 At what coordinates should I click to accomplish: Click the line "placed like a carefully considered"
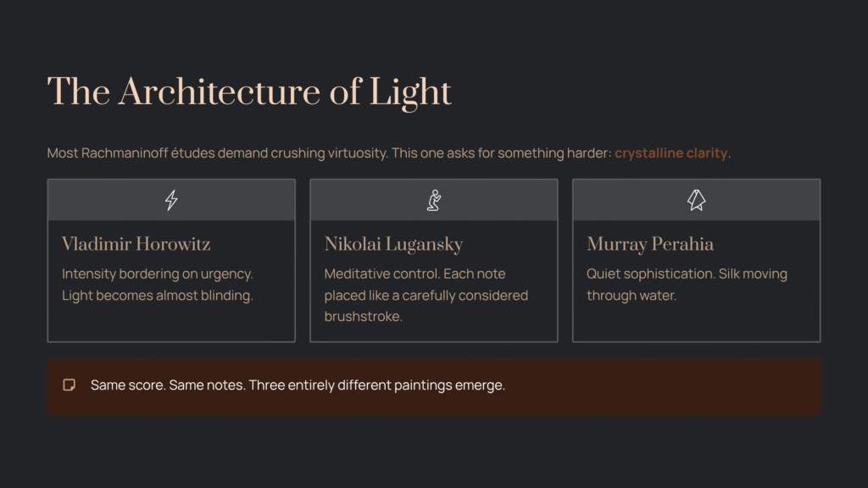point(426,296)
